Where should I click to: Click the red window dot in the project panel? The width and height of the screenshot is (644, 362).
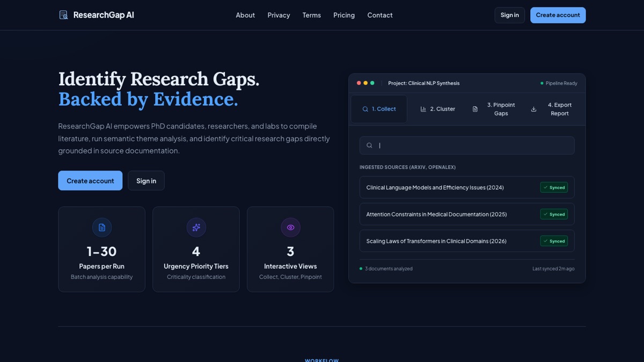[358, 83]
